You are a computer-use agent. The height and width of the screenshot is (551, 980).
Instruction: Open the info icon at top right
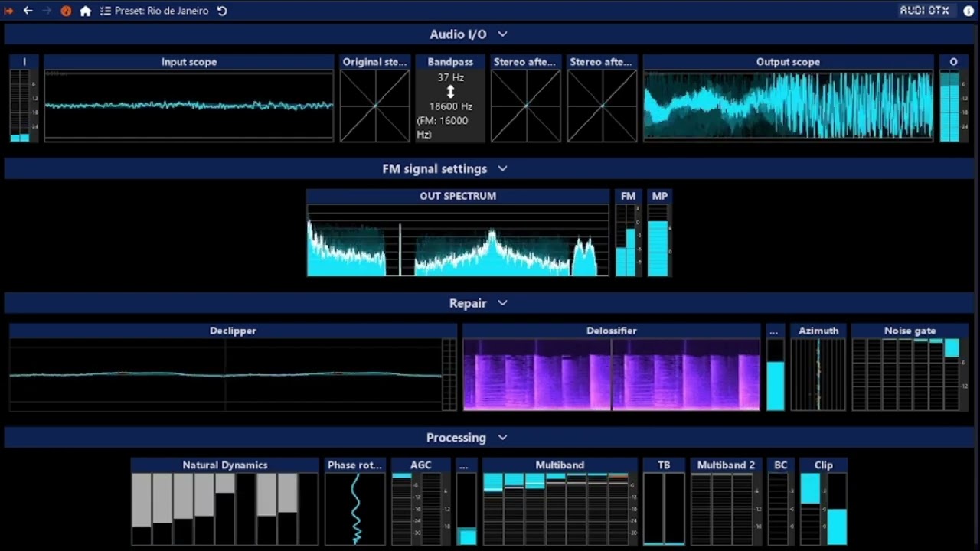tap(969, 11)
